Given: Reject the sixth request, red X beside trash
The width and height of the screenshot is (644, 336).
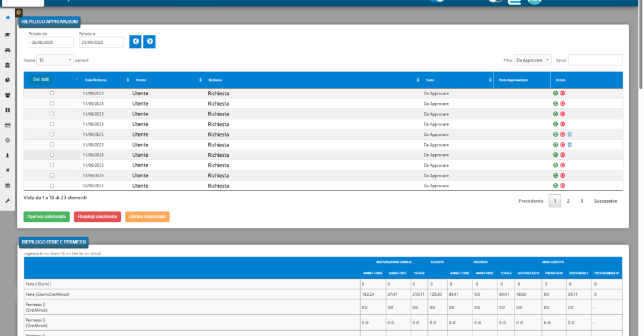Looking at the screenshot, I should (x=563, y=145).
